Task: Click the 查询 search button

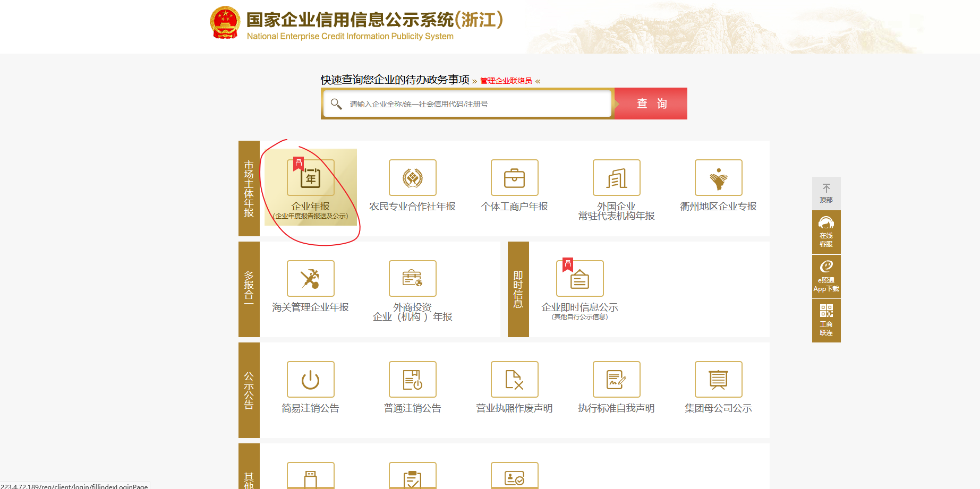Action: 651,104
